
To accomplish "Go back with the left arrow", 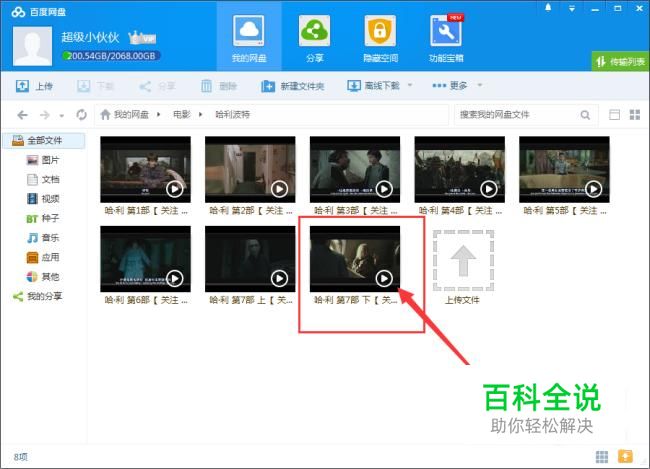I will [22, 115].
